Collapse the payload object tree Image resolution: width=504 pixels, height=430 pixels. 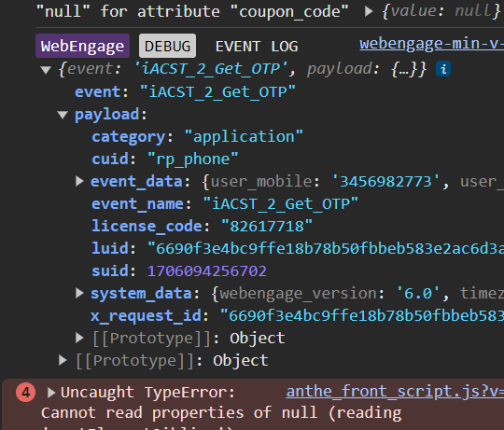(x=63, y=115)
